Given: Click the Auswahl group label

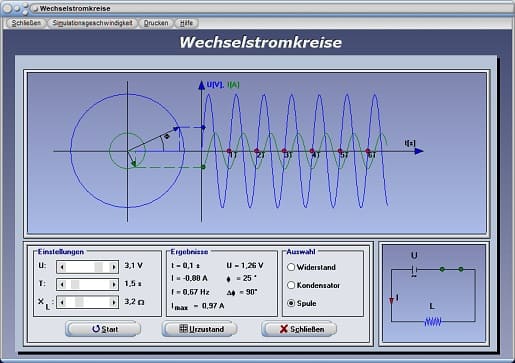Looking at the screenshot, I should (301, 252).
